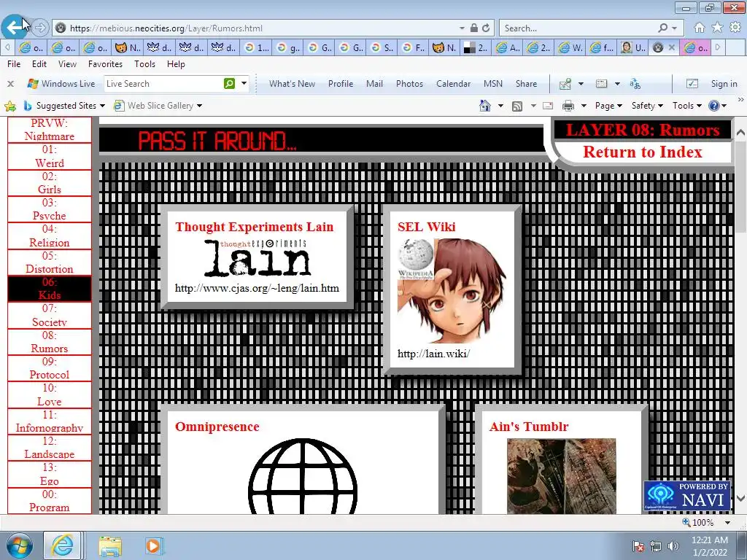
Task: Click the Return to Index link
Action: click(x=642, y=152)
